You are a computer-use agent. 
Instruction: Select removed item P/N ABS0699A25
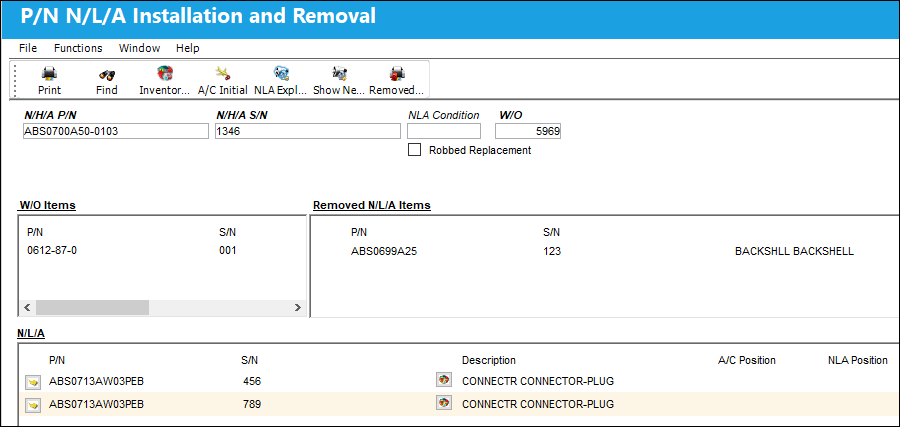click(x=384, y=251)
